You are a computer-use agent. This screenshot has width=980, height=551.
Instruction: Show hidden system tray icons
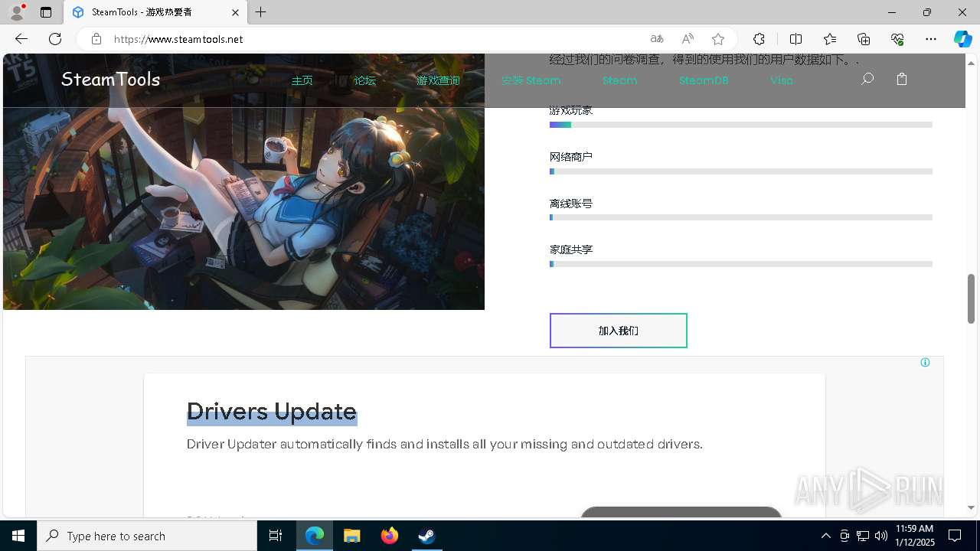tap(825, 536)
